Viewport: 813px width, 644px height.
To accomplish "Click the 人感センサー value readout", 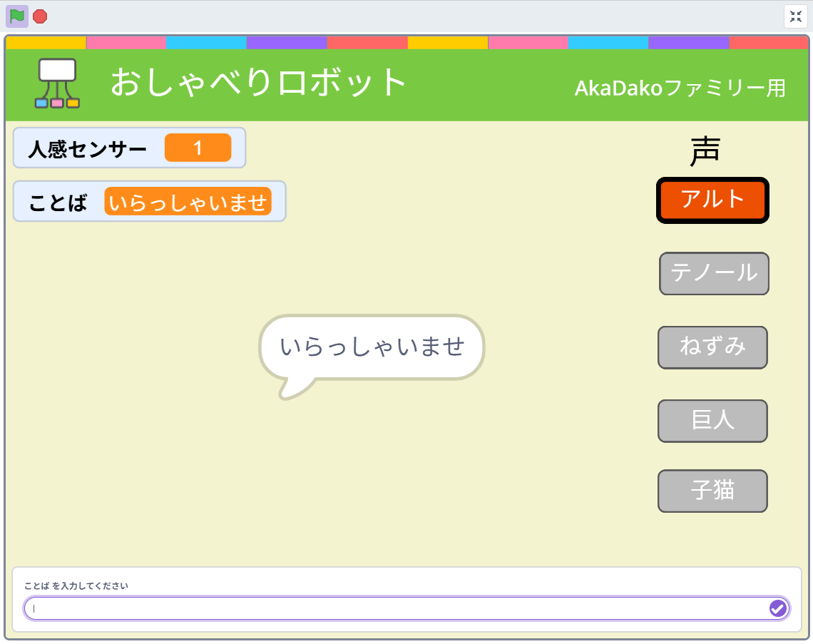I will coord(198,148).
